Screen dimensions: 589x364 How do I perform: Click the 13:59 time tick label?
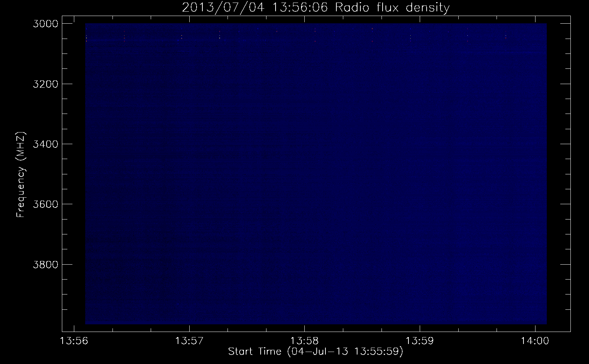click(x=420, y=341)
